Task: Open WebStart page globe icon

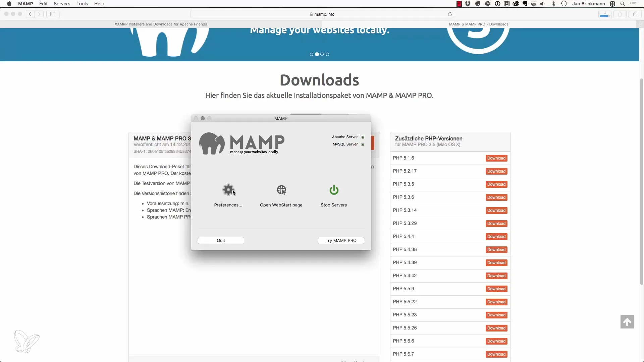Action: (x=281, y=190)
